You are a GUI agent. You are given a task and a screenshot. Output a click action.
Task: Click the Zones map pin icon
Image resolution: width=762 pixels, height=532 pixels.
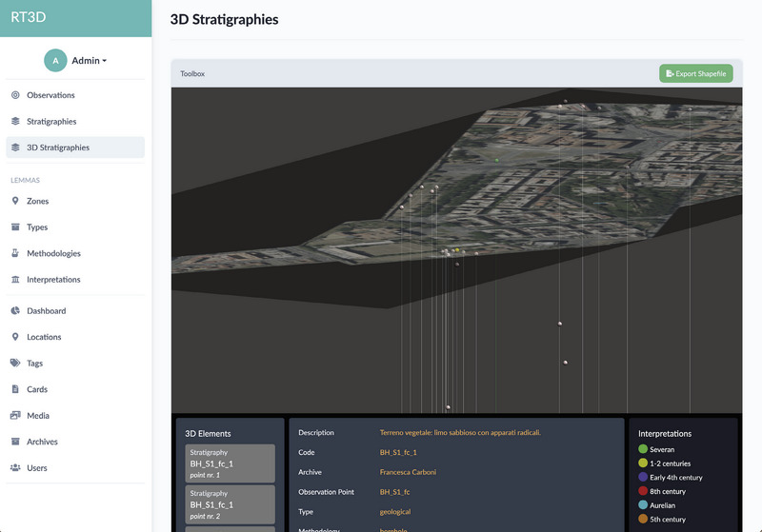[x=15, y=201]
